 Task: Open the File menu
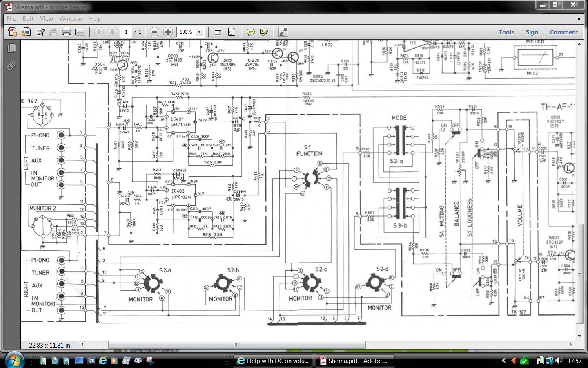click(x=11, y=19)
